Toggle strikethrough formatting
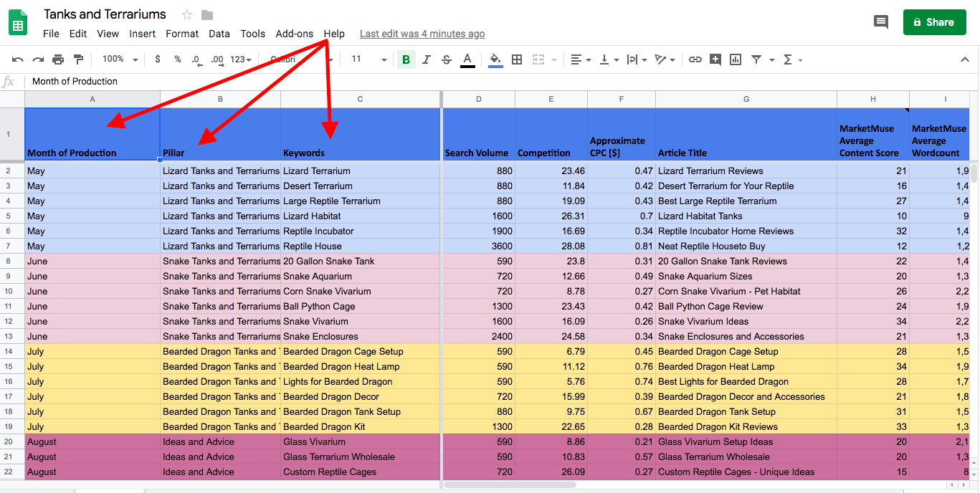The width and height of the screenshot is (980, 493). pos(447,59)
